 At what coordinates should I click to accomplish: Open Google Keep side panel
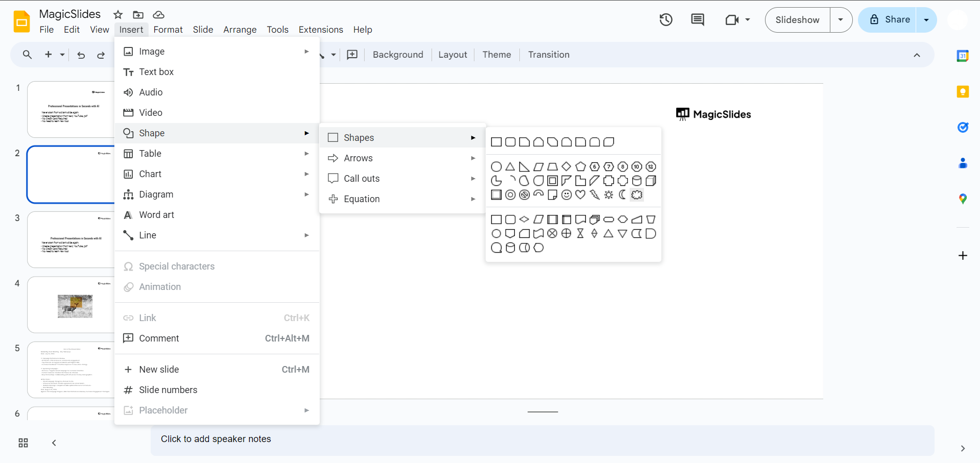coord(963,92)
